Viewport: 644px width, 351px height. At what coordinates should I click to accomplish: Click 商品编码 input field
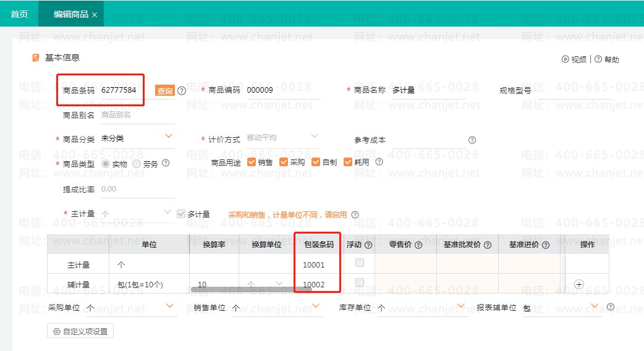pos(284,90)
